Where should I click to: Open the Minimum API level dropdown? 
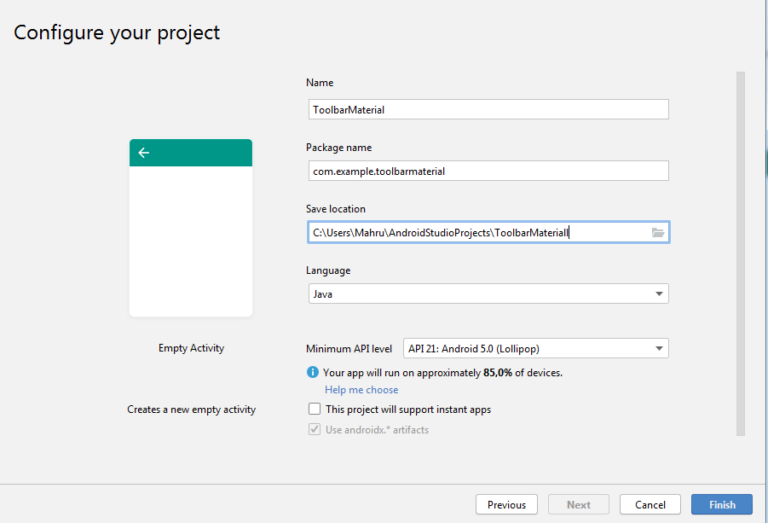click(x=534, y=349)
